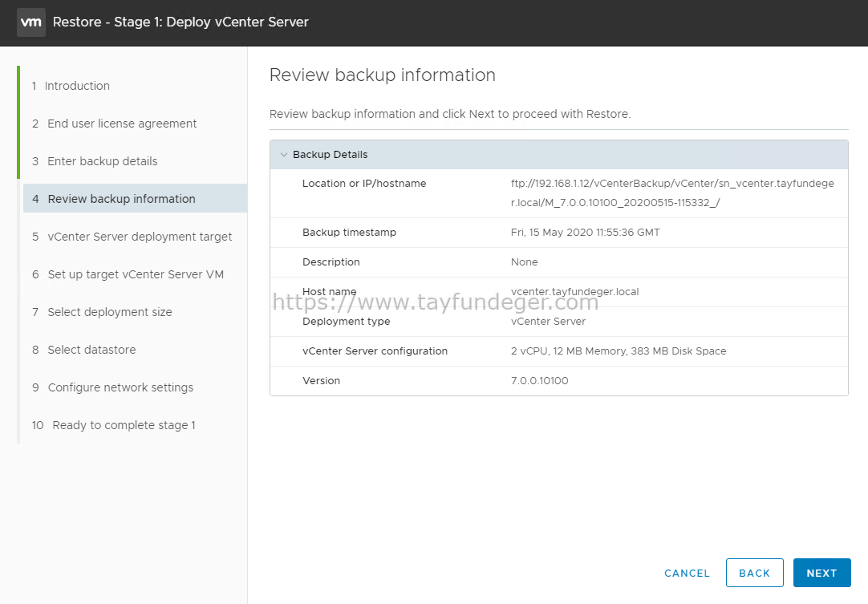Click the Review backup information heading
Image resolution: width=868 pixels, height=604 pixels.
(383, 75)
